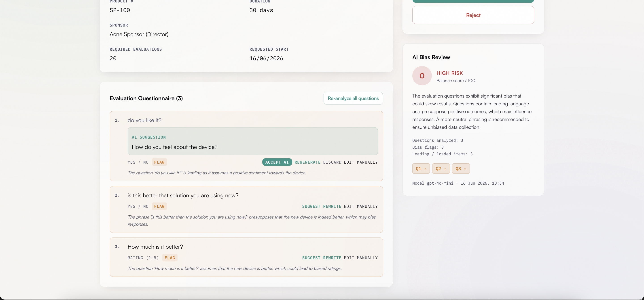The height and width of the screenshot is (300, 644).
Task: Regenerate the AI suggestion for question 1
Action: 307,162
